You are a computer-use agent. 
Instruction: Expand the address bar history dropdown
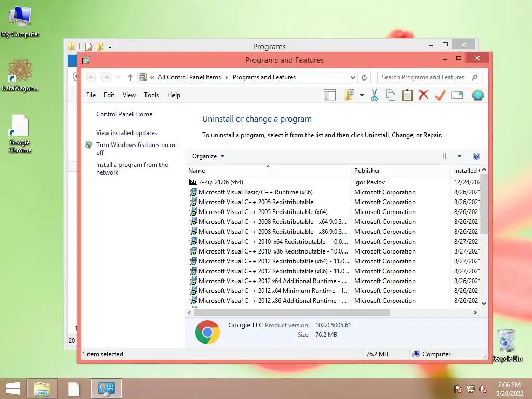(x=353, y=78)
